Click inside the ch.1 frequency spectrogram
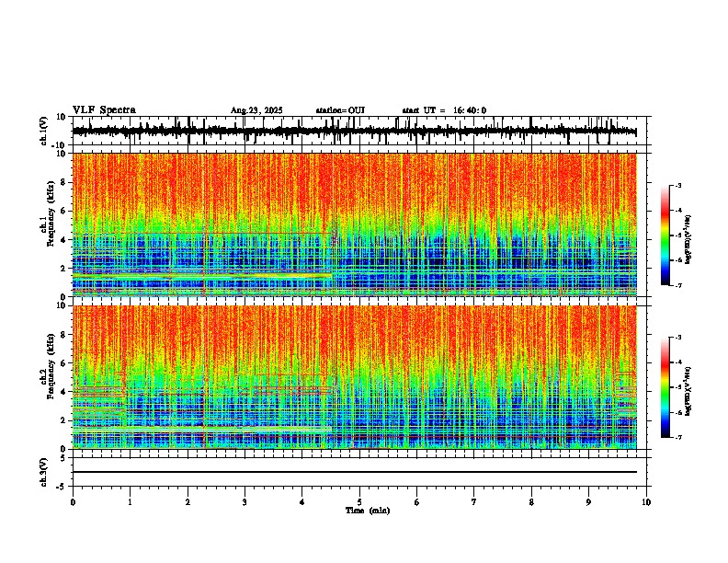This screenshot has width=728, height=563. pos(354,224)
